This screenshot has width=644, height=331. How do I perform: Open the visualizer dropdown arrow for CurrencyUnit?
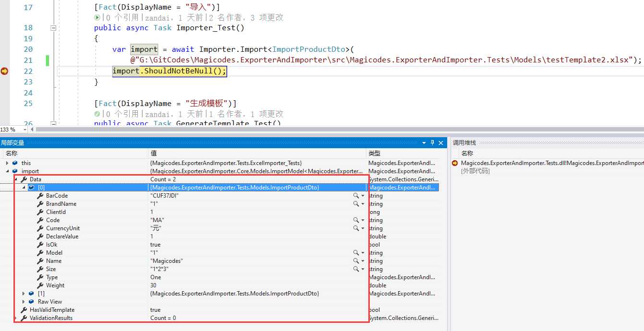363,228
